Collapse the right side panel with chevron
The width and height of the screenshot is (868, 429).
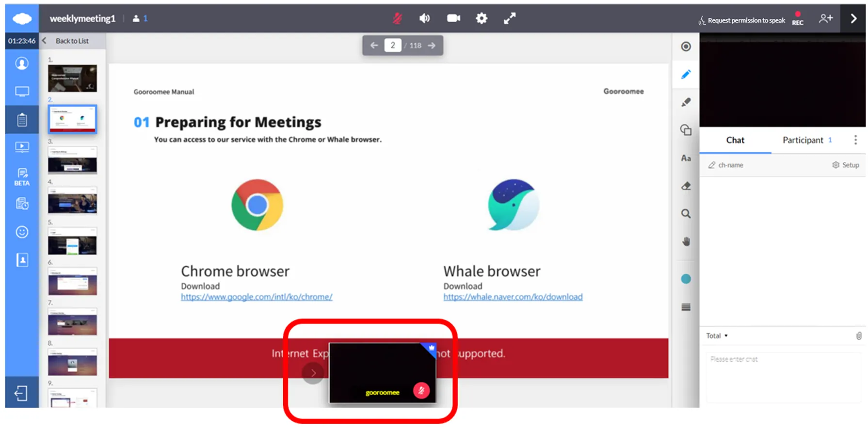click(x=853, y=18)
